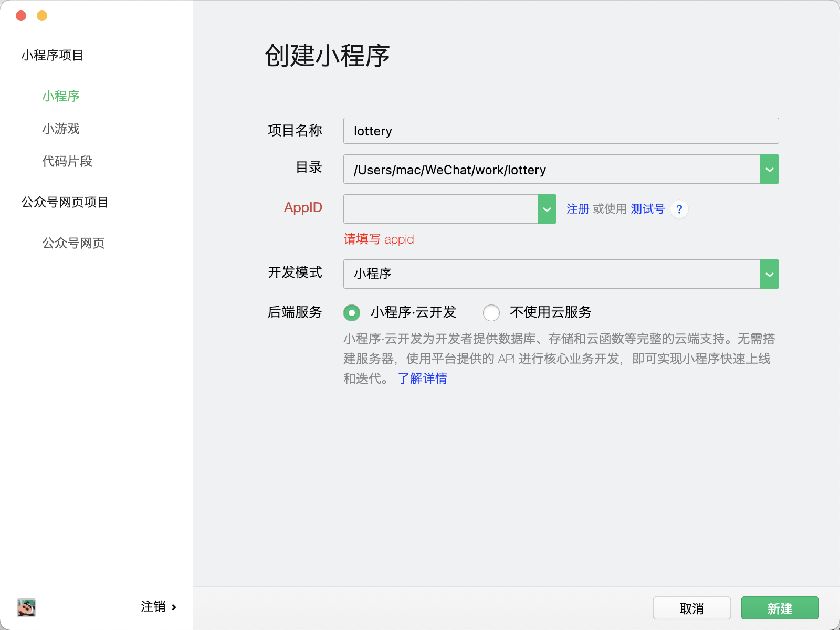Click the 小程序项目 sidebar heading

[52, 55]
